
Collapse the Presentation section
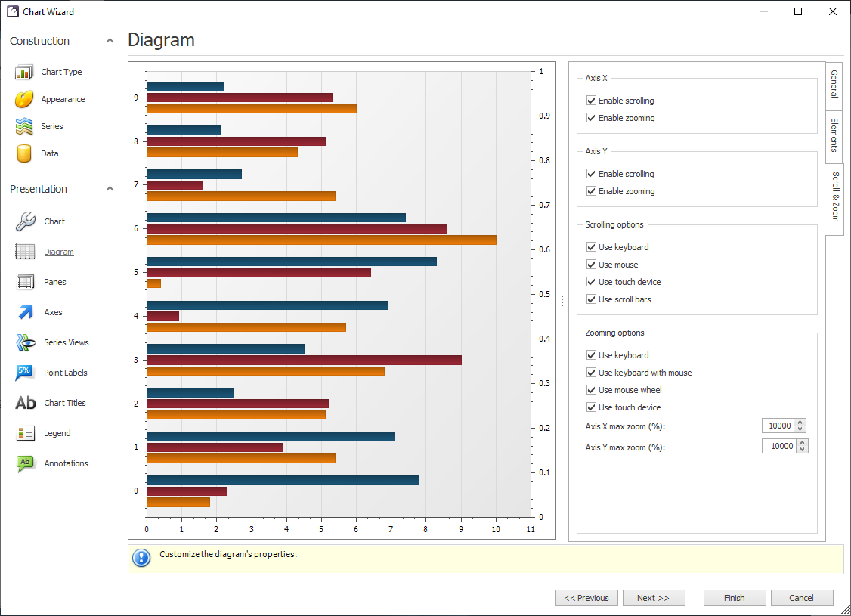(x=110, y=188)
